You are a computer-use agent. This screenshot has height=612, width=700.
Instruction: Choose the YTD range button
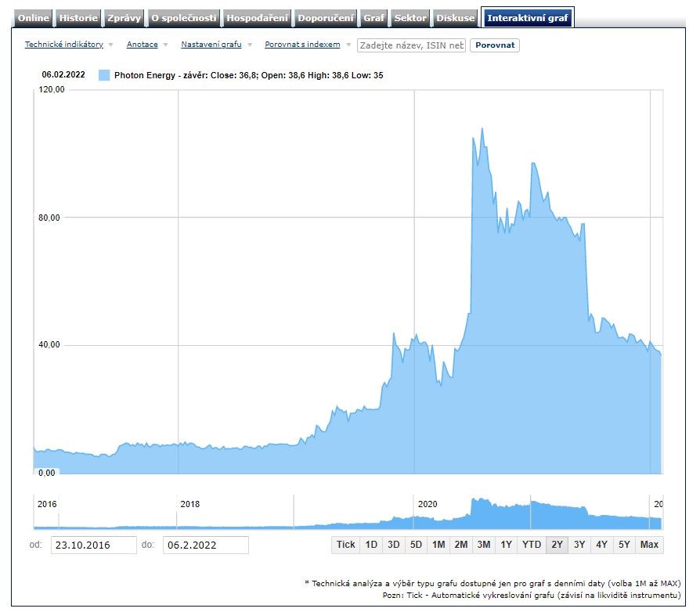click(x=532, y=545)
